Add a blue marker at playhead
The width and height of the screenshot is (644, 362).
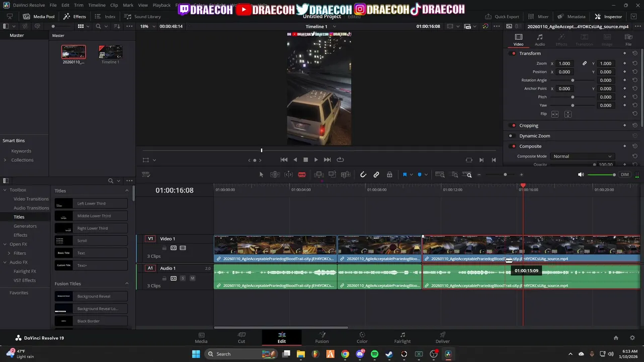420,174
